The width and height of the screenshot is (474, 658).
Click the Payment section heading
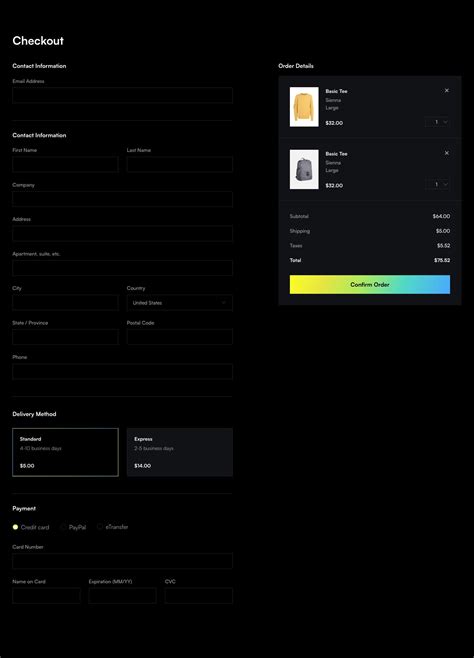(24, 509)
